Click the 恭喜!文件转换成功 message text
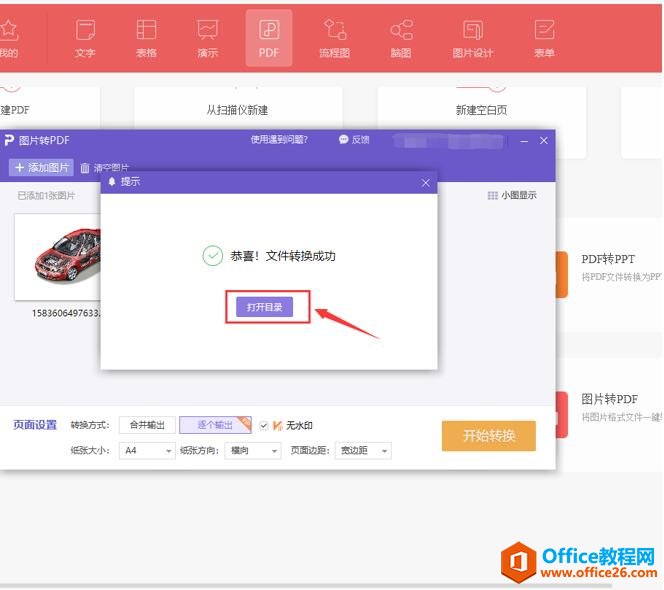664x590 pixels. pyautogui.click(x=283, y=256)
